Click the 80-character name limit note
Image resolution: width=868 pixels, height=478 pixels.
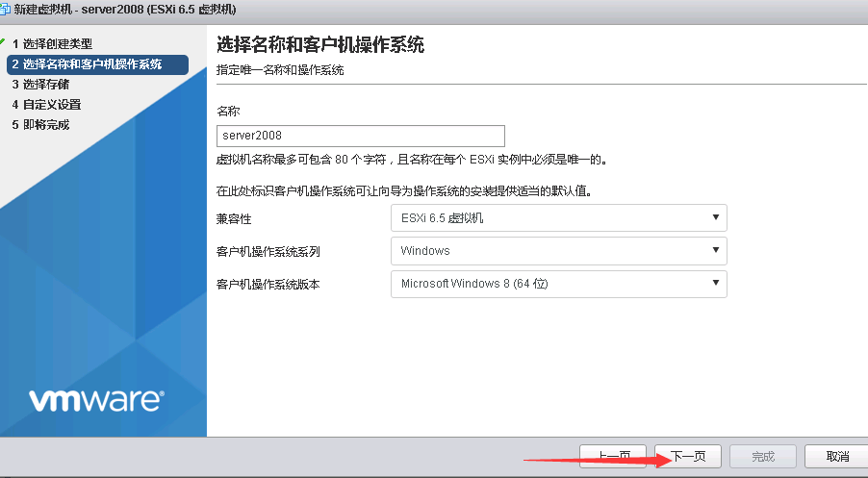click(x=412, y=160)
